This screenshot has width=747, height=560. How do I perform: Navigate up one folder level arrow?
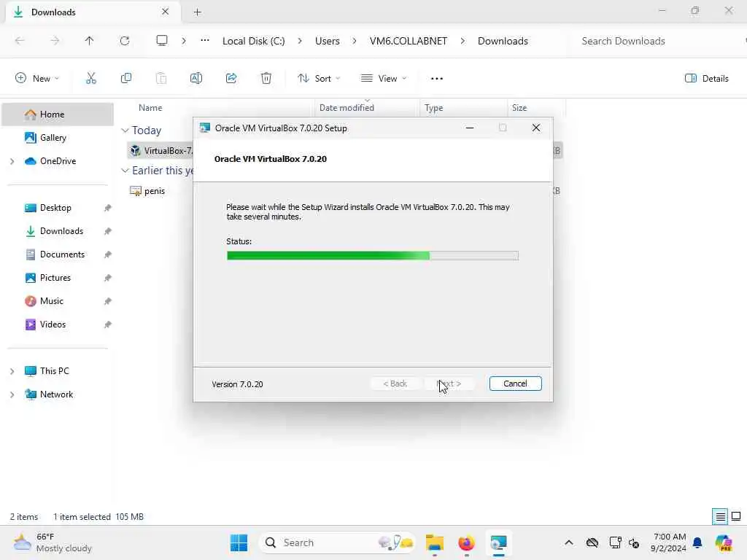[x=90, y=41]
